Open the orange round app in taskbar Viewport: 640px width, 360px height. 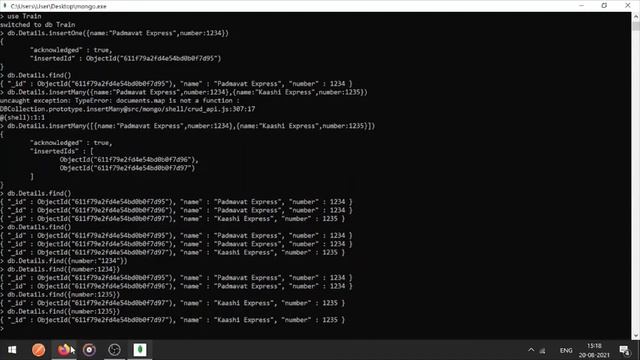coord(38,350)
